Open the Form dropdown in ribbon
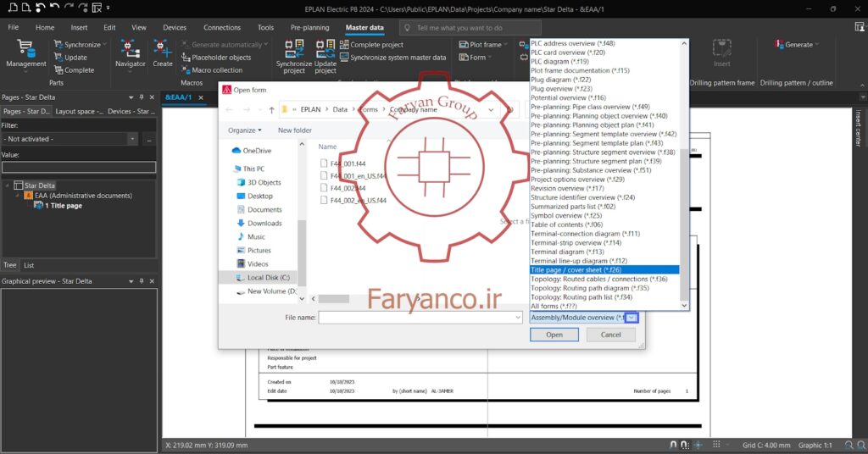Image resolution: width=868 pixels, height=454 pixels. (x=476, y=58)
